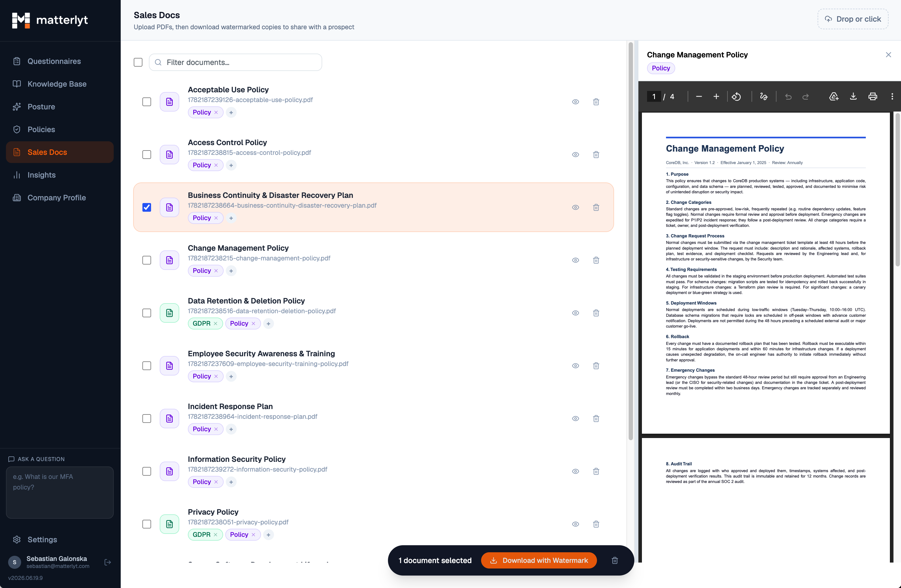The width and height of the screenshot is (901, 588).
Task: Zoom out in the PDF viewer
Action: 699,97
